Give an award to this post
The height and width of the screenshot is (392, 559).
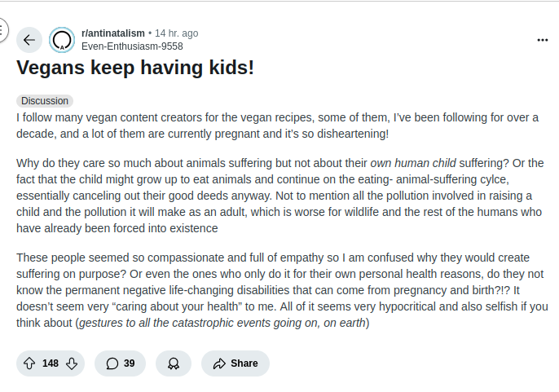(x=173, y=363)
